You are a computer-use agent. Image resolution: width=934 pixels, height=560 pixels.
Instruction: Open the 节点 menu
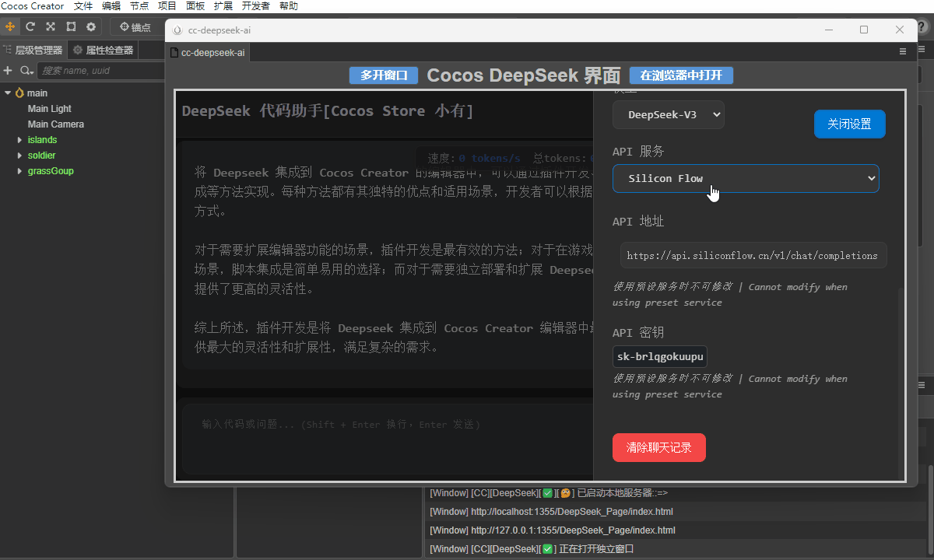coord(139,6)
